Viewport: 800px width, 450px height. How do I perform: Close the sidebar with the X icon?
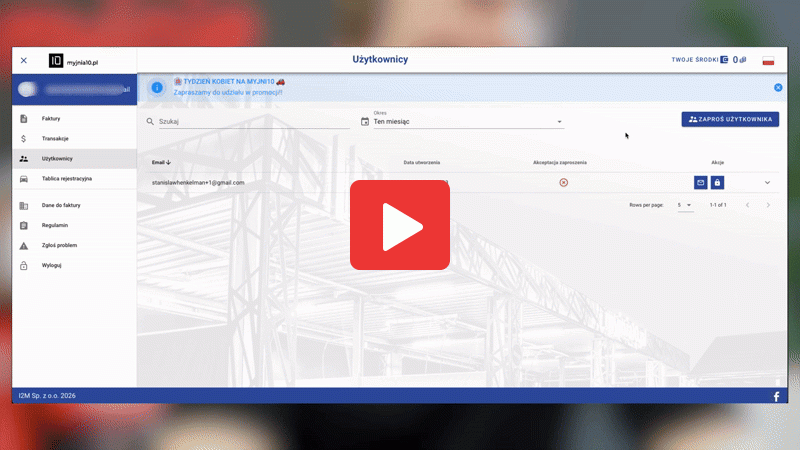tap(24, 61)
